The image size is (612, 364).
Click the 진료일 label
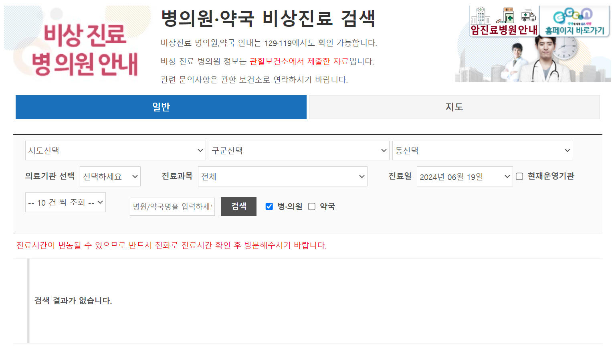tap(400, 176)
